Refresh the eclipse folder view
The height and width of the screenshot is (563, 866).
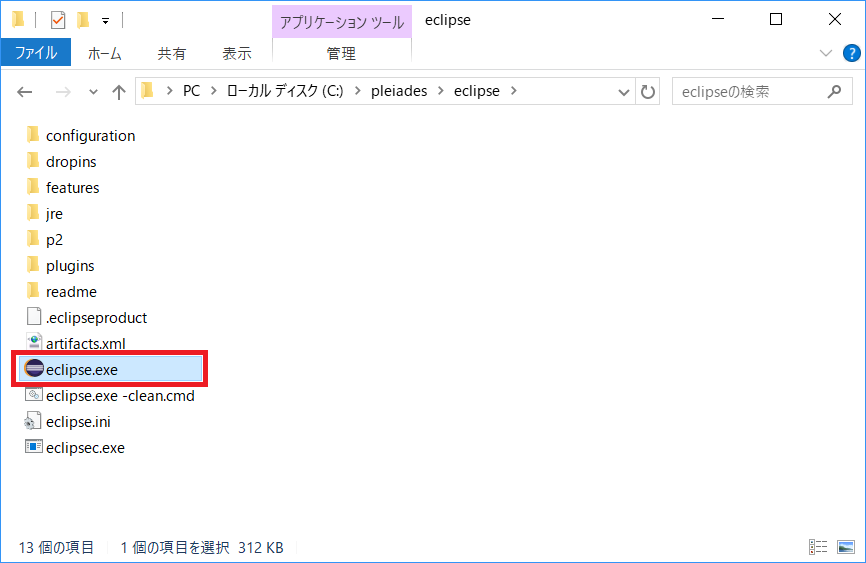pyautogui.click(x=648, y=92)
